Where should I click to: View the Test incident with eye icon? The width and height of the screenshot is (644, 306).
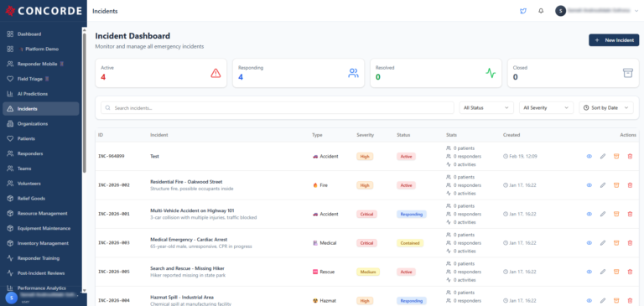pyautogui.click(x=589, y=157)
